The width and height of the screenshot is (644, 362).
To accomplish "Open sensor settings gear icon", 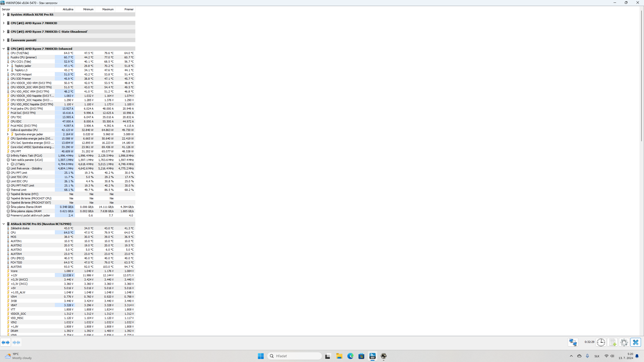I will click(624, 342).
